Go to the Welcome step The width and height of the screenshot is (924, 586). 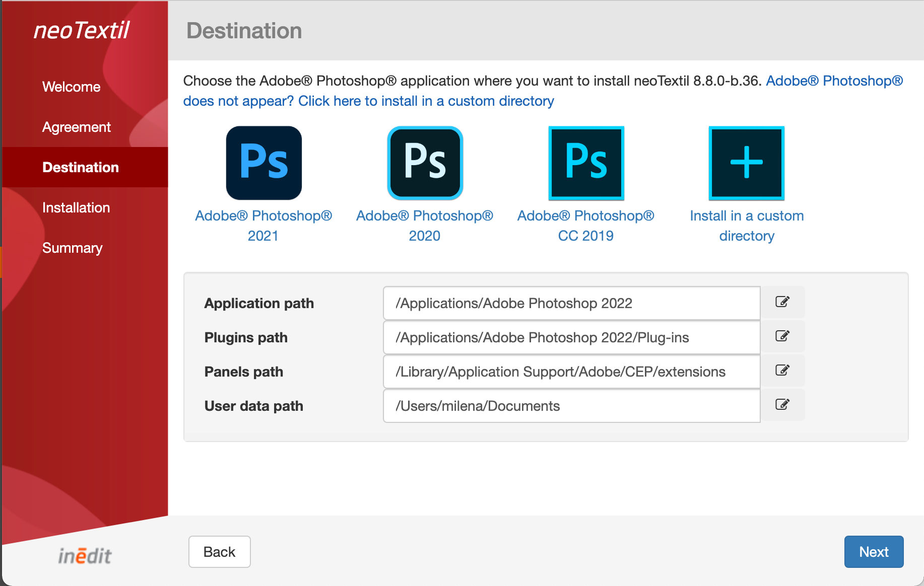pos(72,87)
